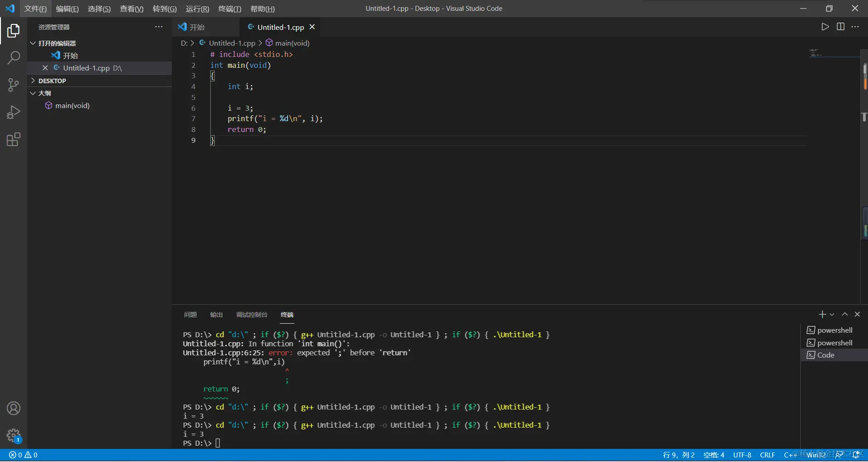Switch to the 输出 output panel tab
This screenshot has width=868, height=462.
pos(217,315)
